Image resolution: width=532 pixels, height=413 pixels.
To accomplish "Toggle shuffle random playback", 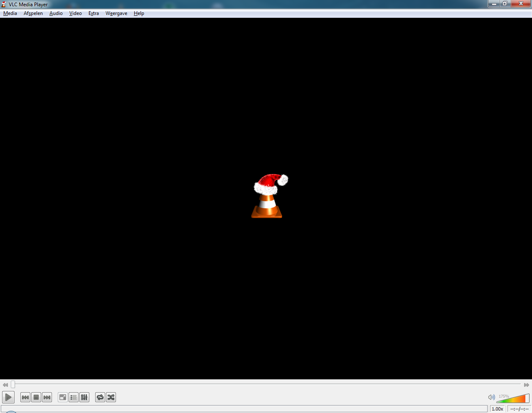I will coord(111,397).
